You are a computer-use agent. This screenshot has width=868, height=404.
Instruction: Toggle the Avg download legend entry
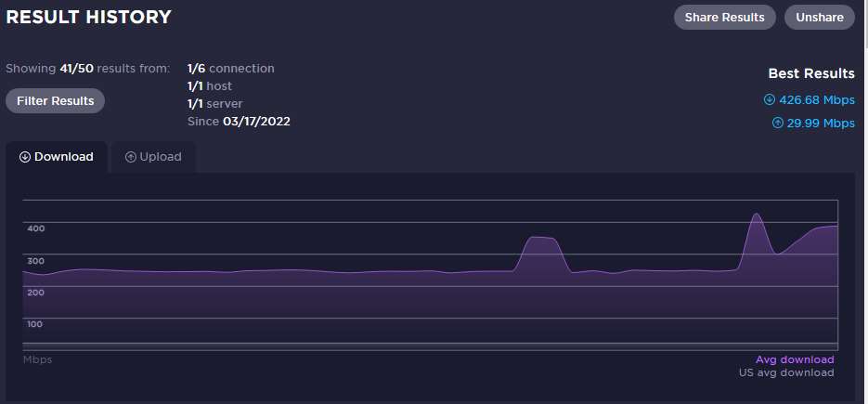point(795,359)
